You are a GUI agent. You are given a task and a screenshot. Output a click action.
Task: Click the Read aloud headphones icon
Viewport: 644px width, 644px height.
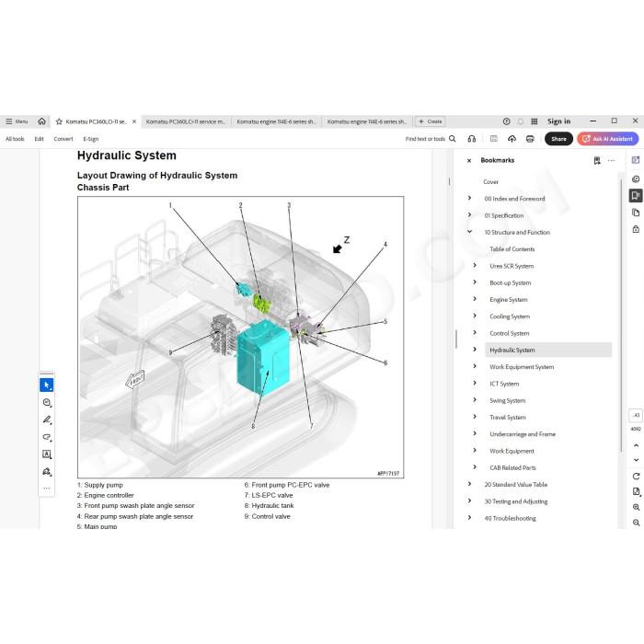click(471, 139)
